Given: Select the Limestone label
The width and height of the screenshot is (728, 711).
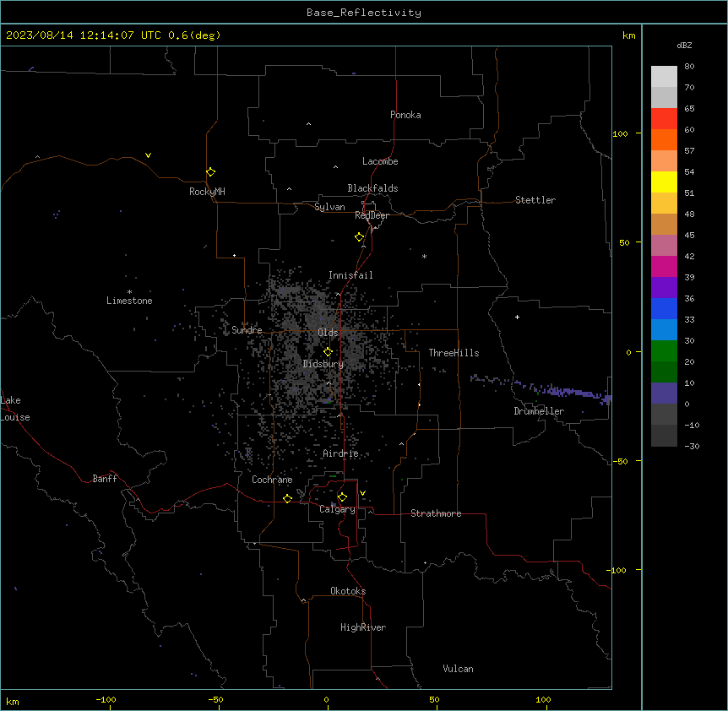Looking at the screenshot, I should coord(129,301).
